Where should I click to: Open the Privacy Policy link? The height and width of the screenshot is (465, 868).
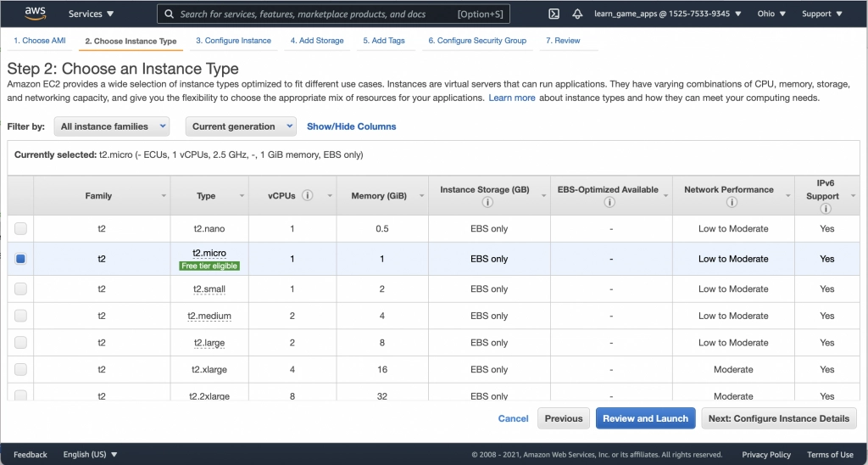coord(766,455)
